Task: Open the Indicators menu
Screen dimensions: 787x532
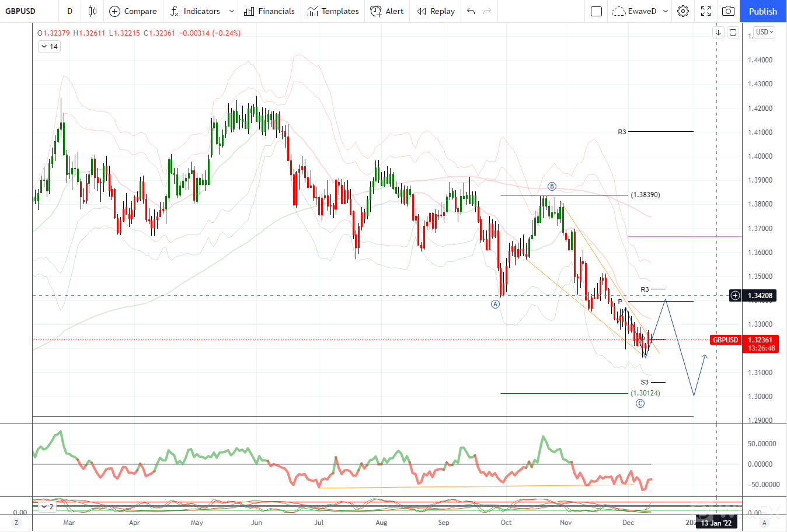Action: [x=195, y=11]
